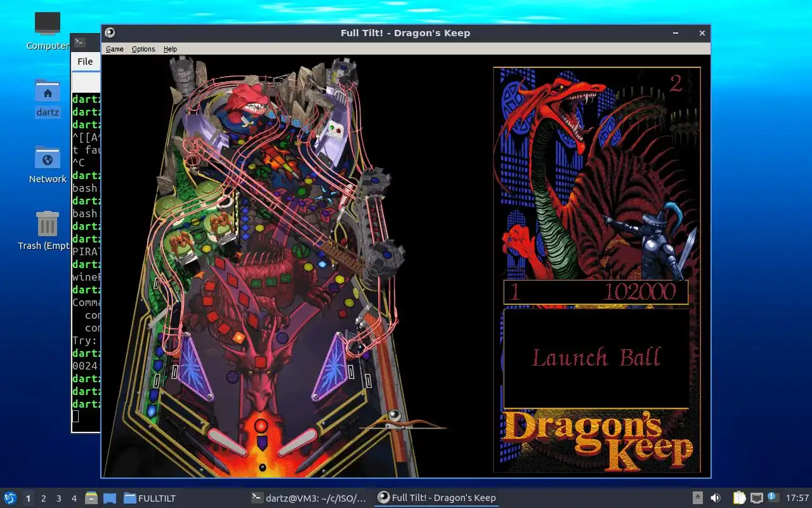Click the 17:57 clock in the taskbar
The image size is (812, 508).
(x=797, y=498)
